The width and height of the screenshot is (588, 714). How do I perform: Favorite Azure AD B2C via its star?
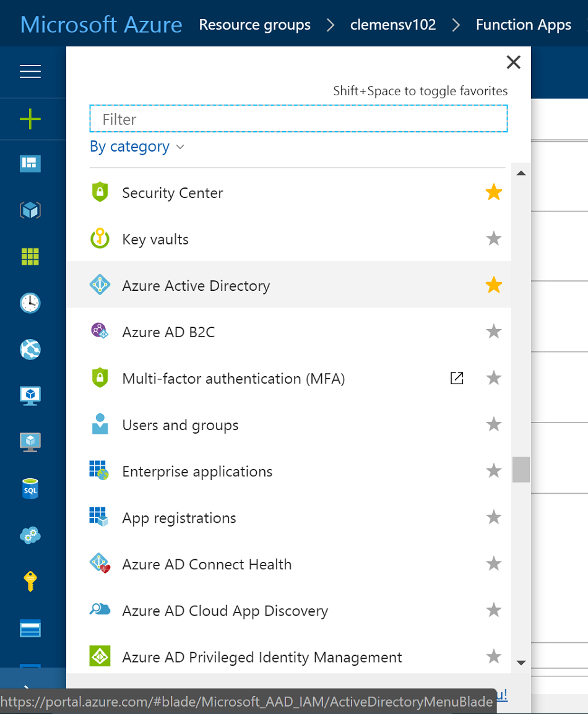pyautogui.click(x=494, y=332)
